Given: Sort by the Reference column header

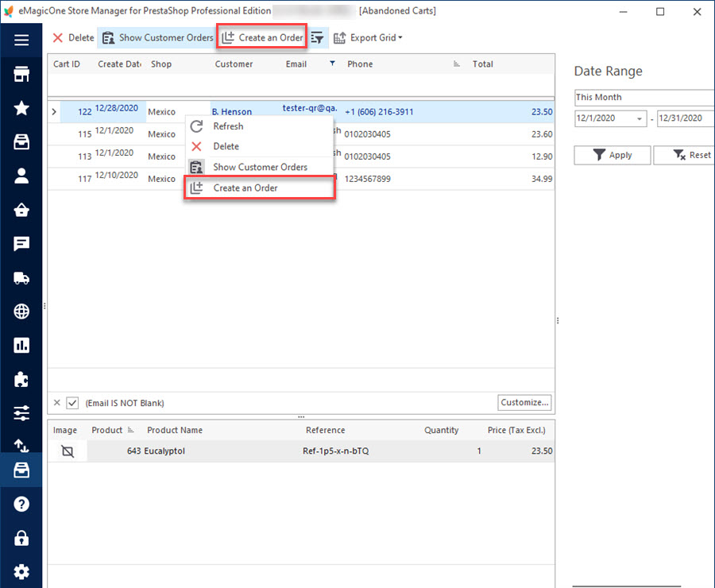Looking at the screenshot, I should click(x=325, y=430).
